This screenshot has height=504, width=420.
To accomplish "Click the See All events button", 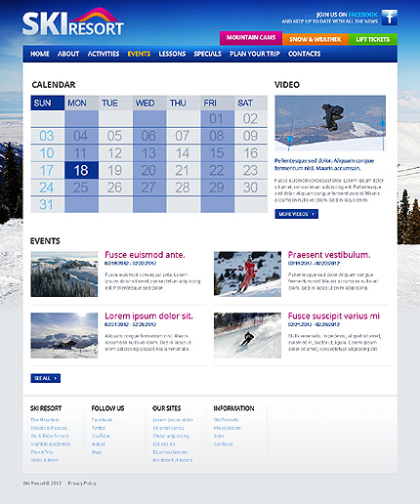I will click(x=46, y=378).
